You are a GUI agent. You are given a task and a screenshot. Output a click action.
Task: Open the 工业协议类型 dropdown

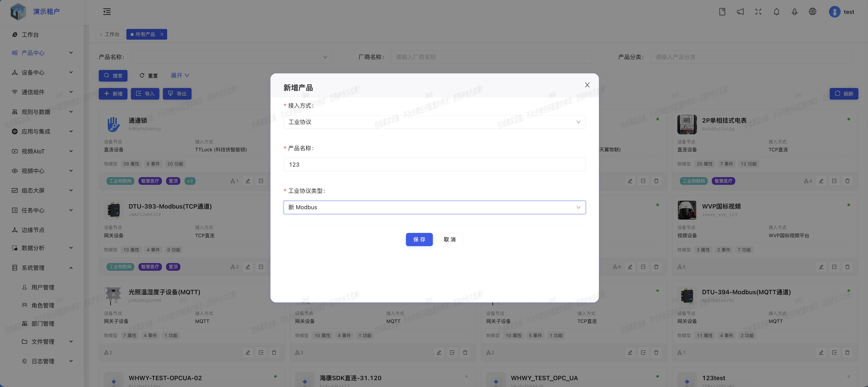[434, 207]
